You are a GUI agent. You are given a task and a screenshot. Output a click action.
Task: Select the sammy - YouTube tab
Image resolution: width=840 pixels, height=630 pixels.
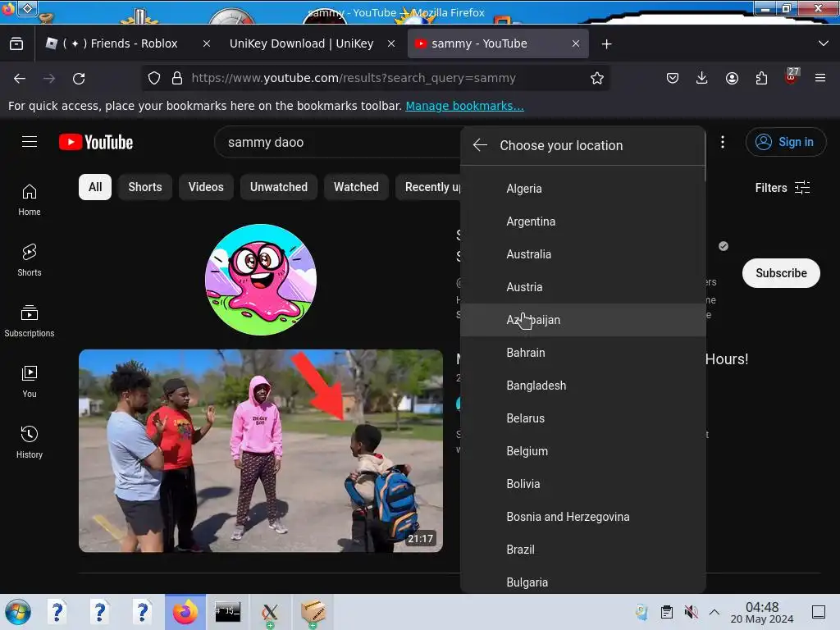coord(498,44)
